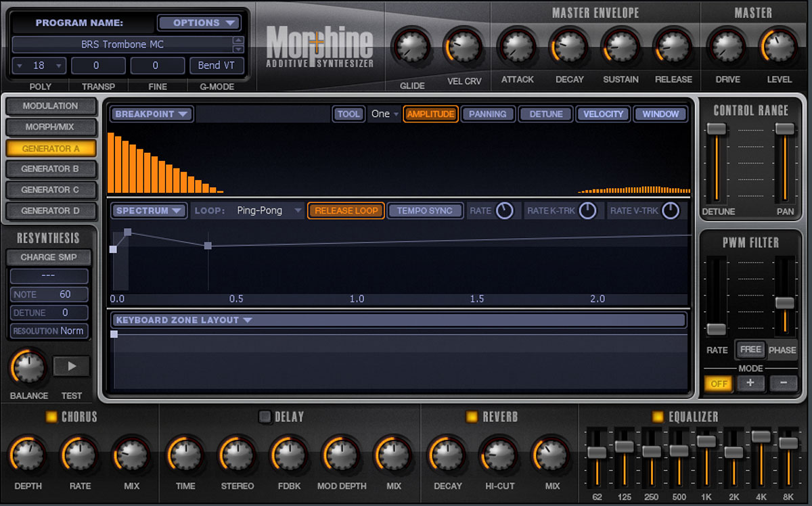Toggle the Equalizer on/off

(658, 417)
